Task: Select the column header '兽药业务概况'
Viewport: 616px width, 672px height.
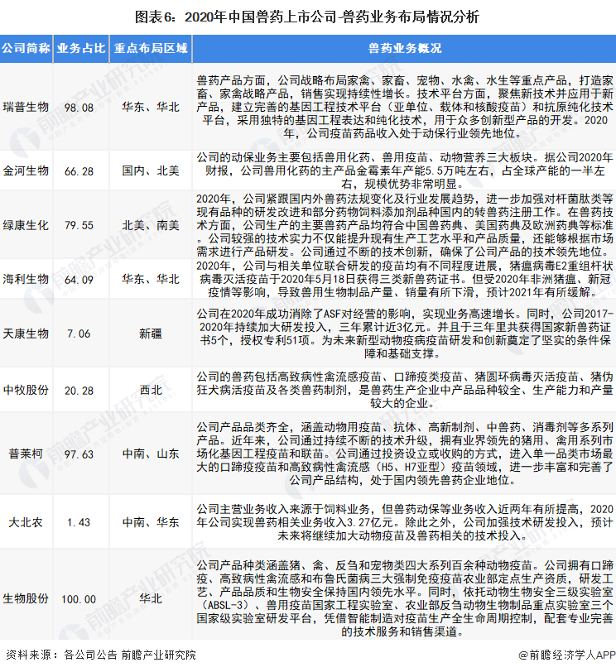Action: click(x=405, y=48)
